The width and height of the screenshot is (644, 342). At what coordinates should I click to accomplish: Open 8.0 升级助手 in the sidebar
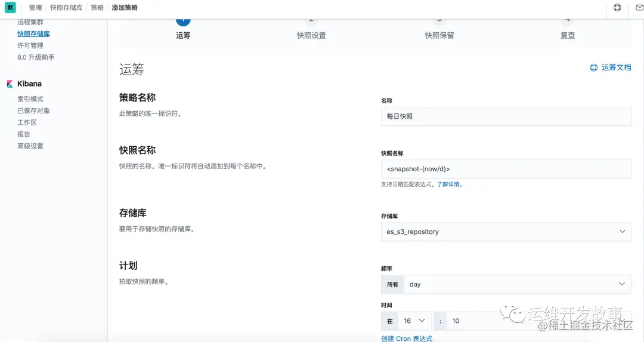pyautogui.click(x=36, y=57)
